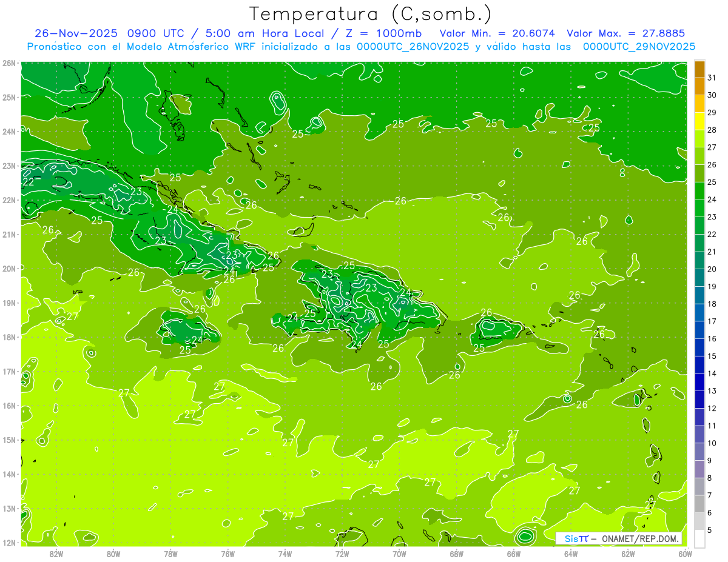Click the green swatch between 24 and 25
The height and width of the screenshot is (562, 728).
tap(699, 191)
